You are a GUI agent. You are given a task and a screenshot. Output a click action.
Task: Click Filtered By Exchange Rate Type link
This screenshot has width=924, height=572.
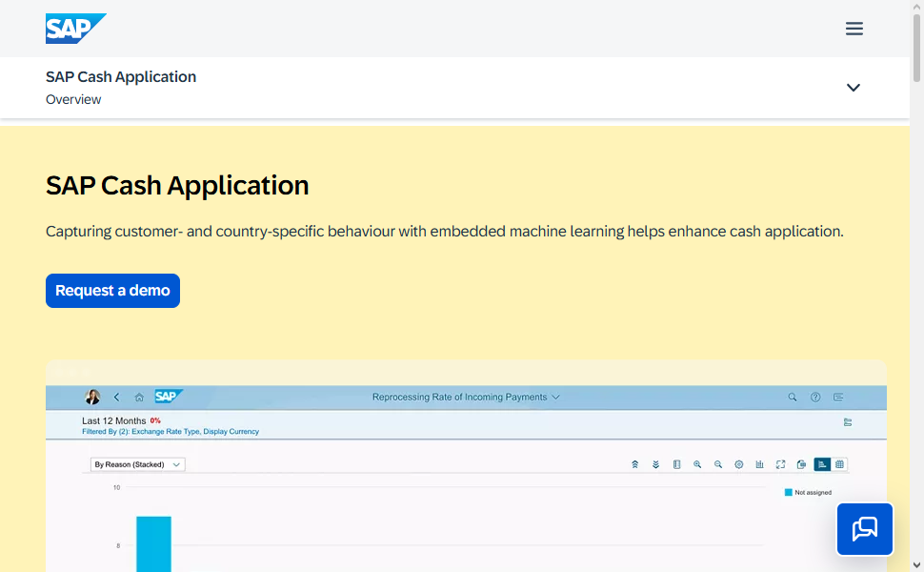[x=171, y=432]
